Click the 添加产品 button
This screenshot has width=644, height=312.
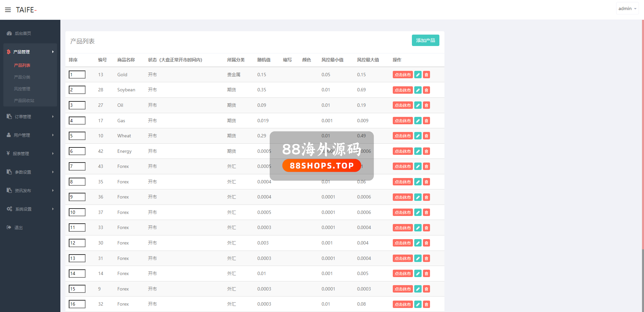[425, 40]
